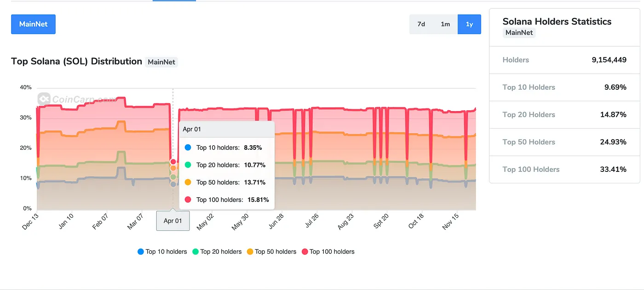Click the Apr 01 axis label box

(x=173, y=221)
